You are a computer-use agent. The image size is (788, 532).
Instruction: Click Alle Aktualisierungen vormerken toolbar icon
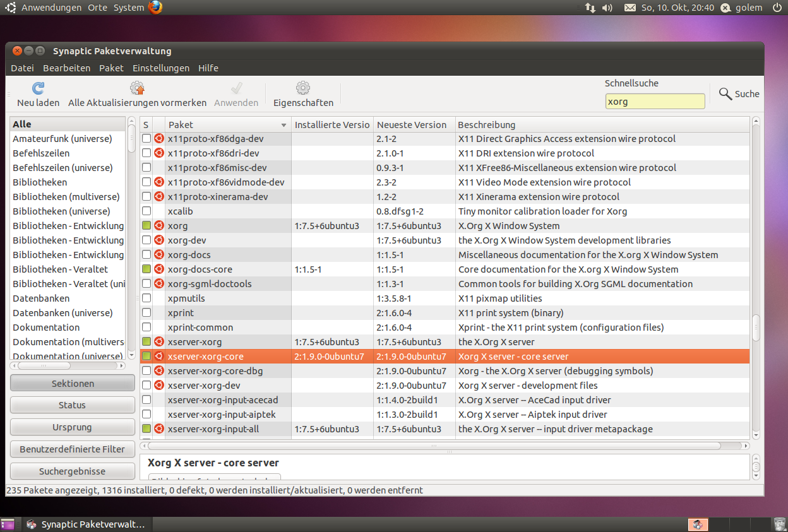137,88
